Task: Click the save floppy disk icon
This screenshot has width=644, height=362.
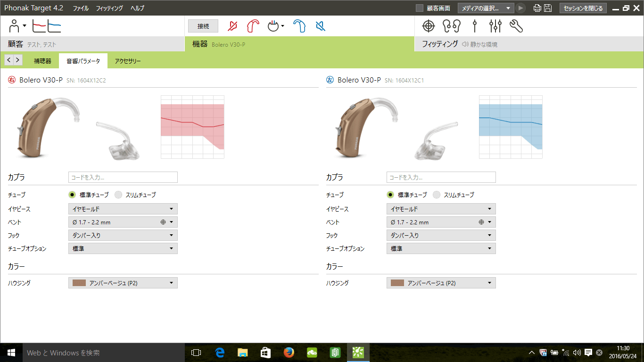Action: (548, 8)
